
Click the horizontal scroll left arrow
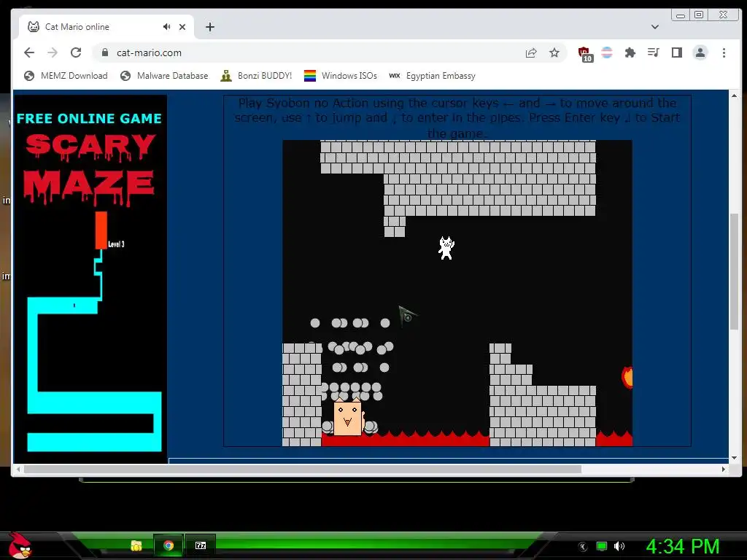pyautogui.click(x=18, y=469)
